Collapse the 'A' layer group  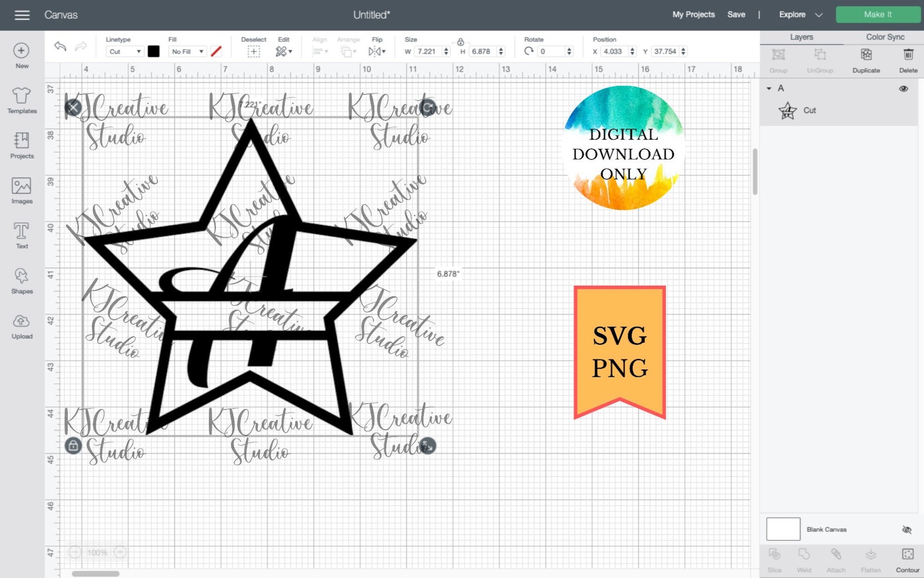tap(769, 88)
